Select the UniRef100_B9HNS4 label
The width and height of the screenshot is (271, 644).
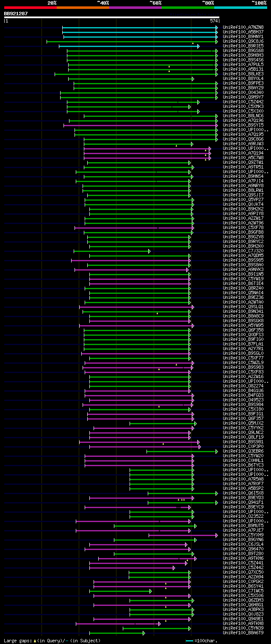(x=243, y=176)
